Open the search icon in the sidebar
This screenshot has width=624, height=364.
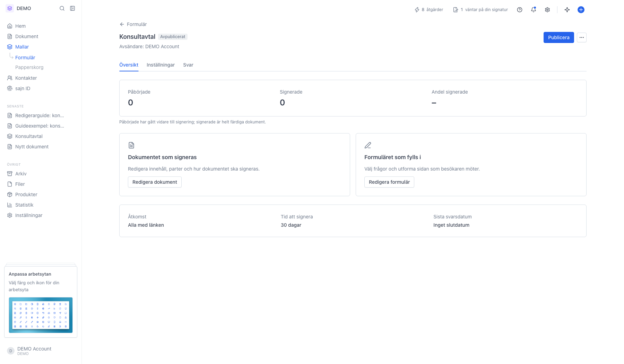coord(62,8)
